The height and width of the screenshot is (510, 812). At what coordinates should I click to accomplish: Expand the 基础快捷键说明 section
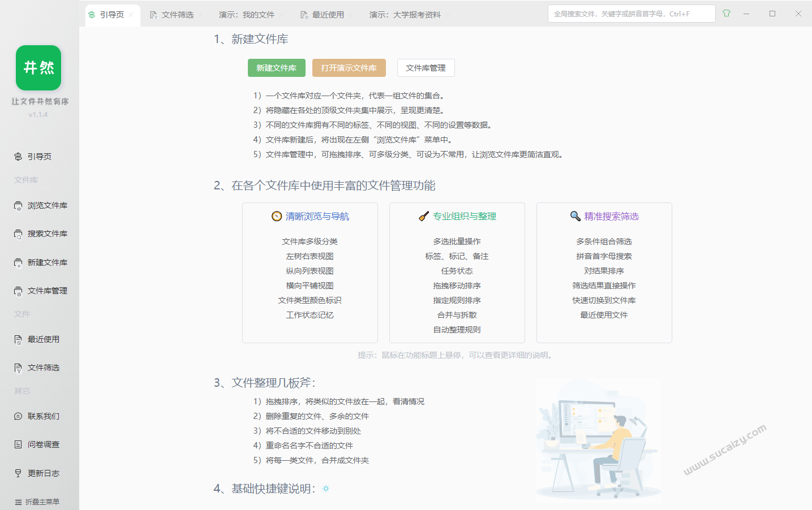pyautogui.click(x=325, y=489)
